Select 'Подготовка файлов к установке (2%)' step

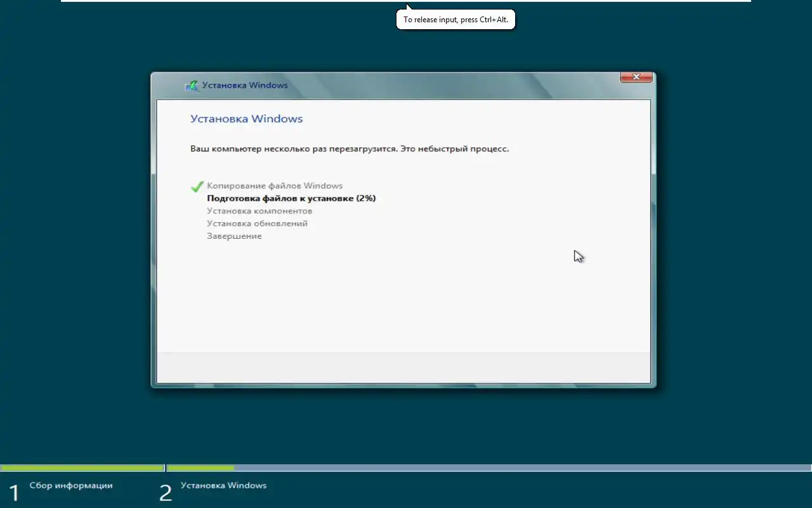[x=291, y=198]
